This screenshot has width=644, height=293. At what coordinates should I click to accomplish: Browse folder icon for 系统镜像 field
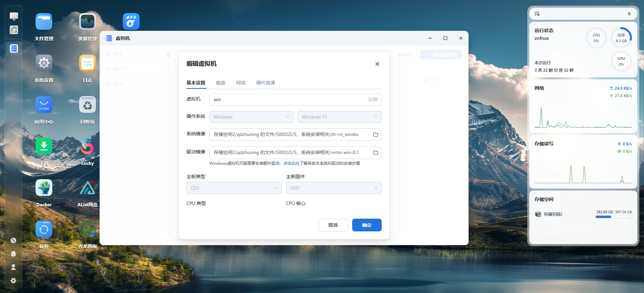coord(375,135)
